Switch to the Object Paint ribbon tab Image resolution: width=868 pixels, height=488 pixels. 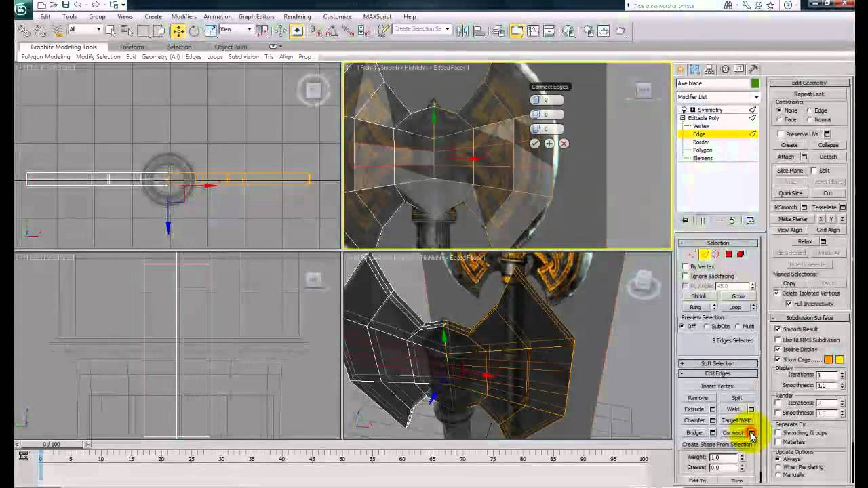231,47
